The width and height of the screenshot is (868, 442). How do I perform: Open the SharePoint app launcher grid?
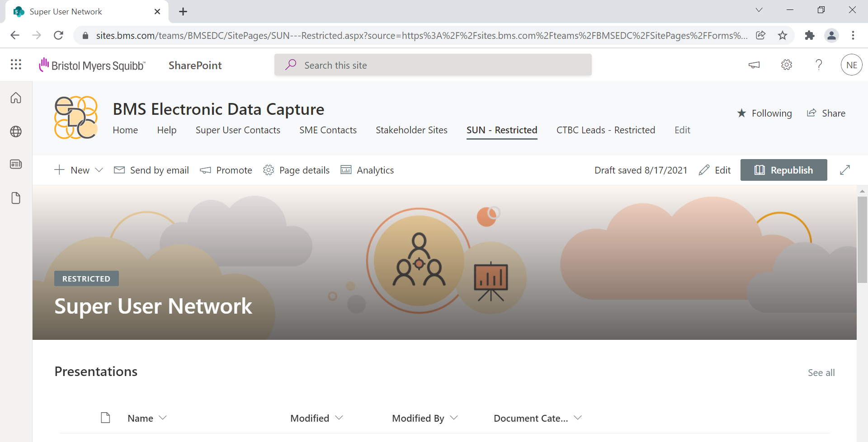pos(16,65)
